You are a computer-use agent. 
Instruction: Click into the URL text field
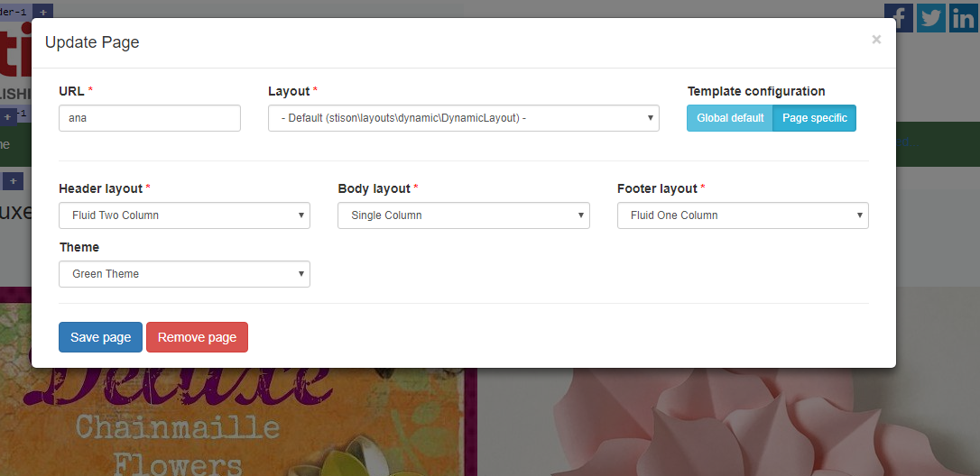[150, 118]
